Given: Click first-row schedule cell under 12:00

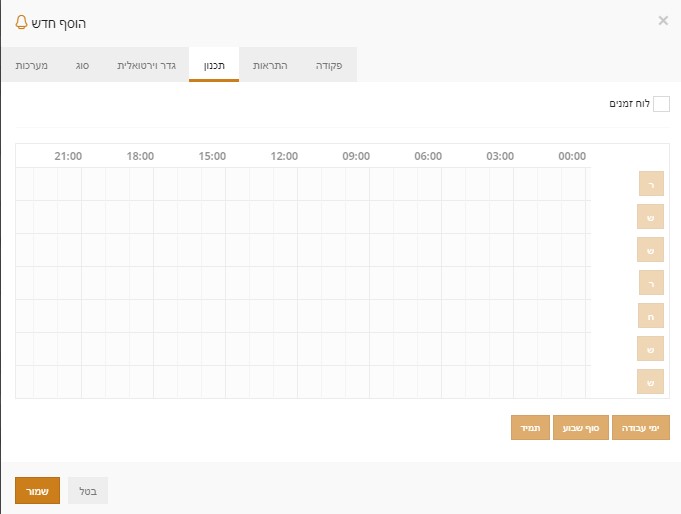Looking at the screenshot, I should pyautogui.click(x=285, y=184).
